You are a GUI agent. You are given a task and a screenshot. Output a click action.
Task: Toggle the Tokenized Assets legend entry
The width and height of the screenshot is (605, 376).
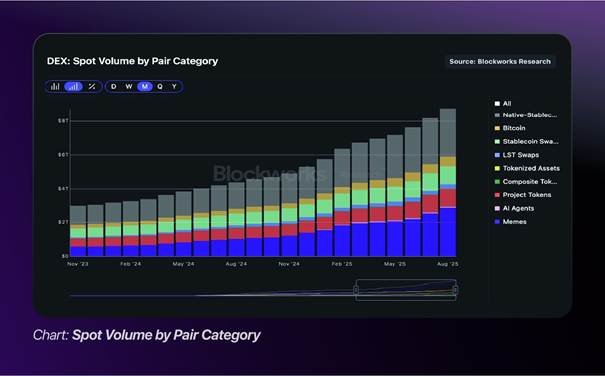pyautogui.click(x=527, y=168)
